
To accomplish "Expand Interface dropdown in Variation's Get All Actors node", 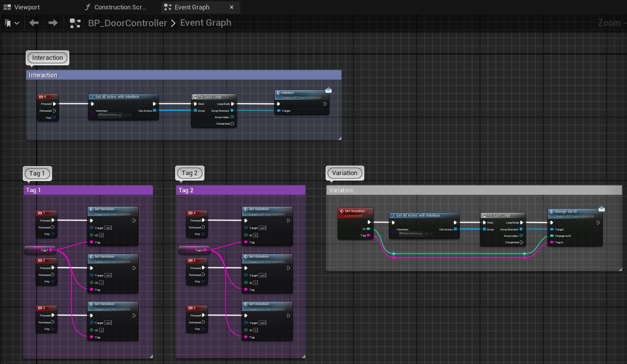I will (411, 233).
